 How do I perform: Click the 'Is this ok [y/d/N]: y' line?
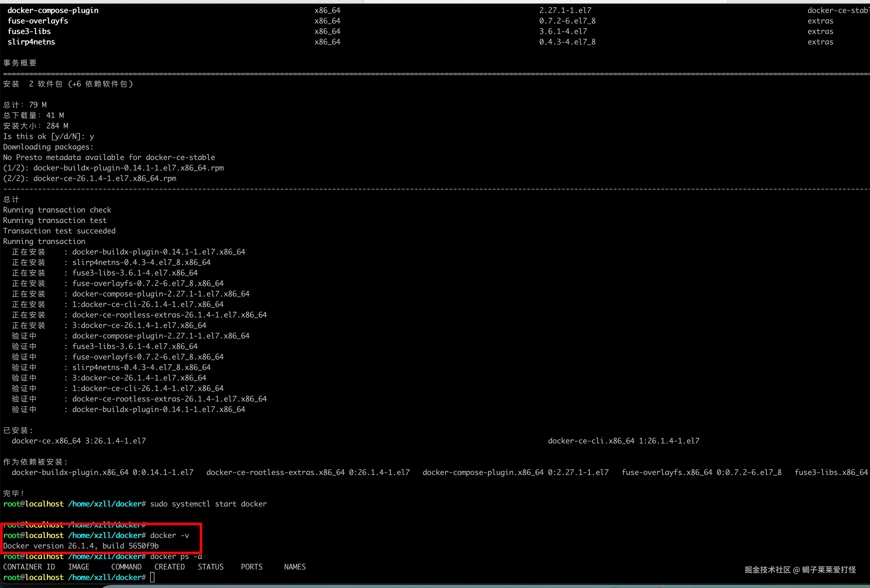(x=49, y=136)
